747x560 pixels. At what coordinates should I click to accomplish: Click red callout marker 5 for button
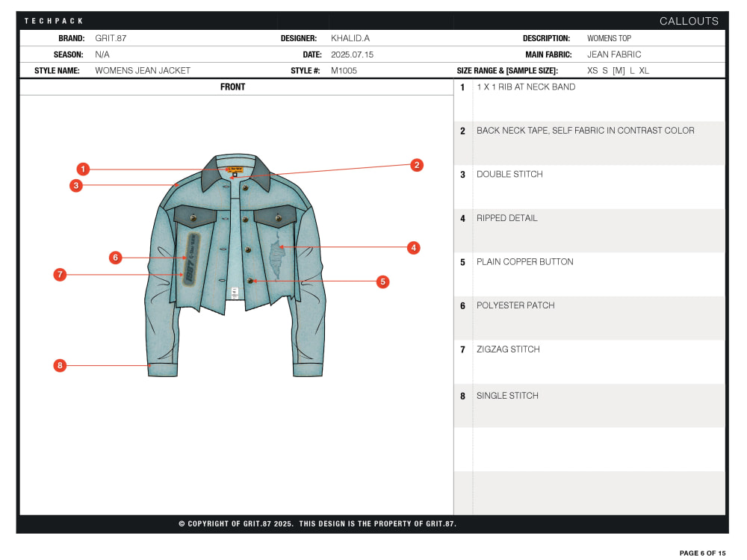382,281
